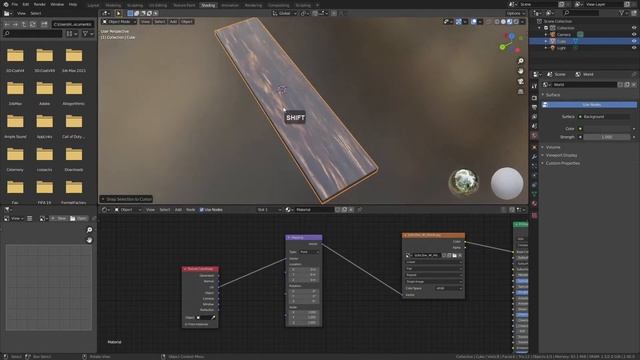Click green Y axis on navigation gizmo

click(x=502, y=47)
